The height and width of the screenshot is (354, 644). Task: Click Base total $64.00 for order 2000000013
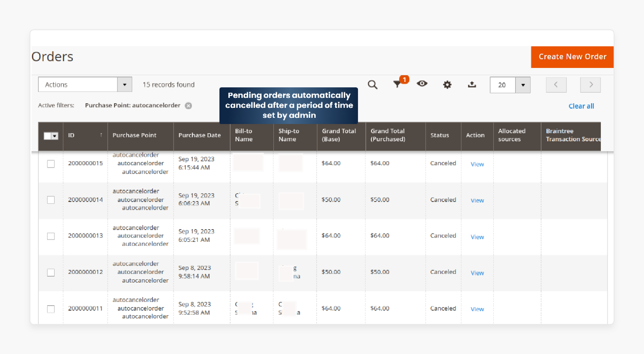click(331, 235)
